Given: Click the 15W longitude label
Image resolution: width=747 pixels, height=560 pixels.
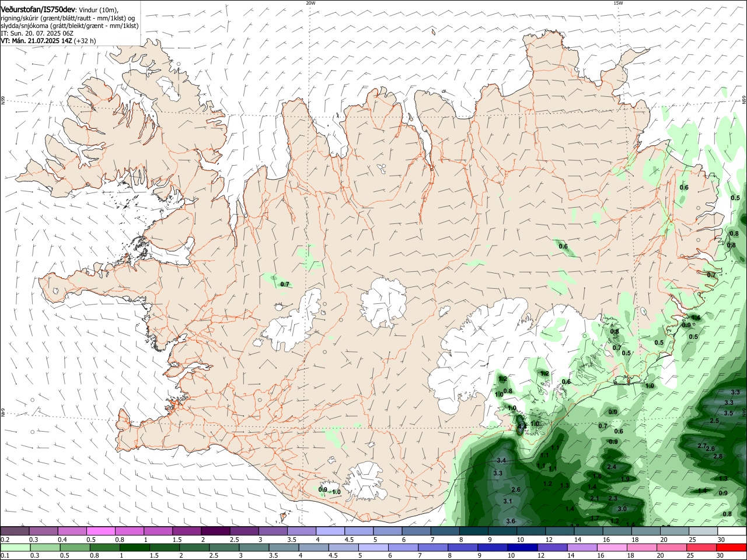Looking at the screenshot, I should 618,3.
